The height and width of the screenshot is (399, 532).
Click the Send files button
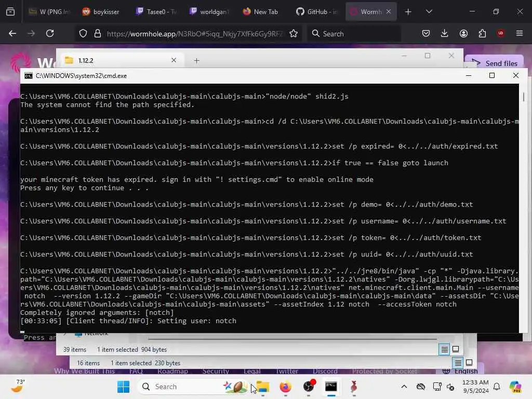[x=495, y=63]
